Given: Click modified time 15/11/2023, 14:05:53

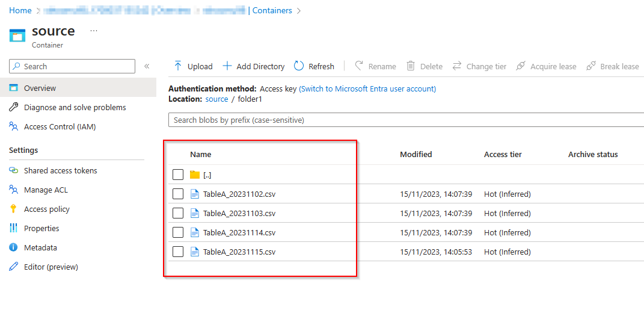Looking at the screenshot, I should tap(436, 252).
